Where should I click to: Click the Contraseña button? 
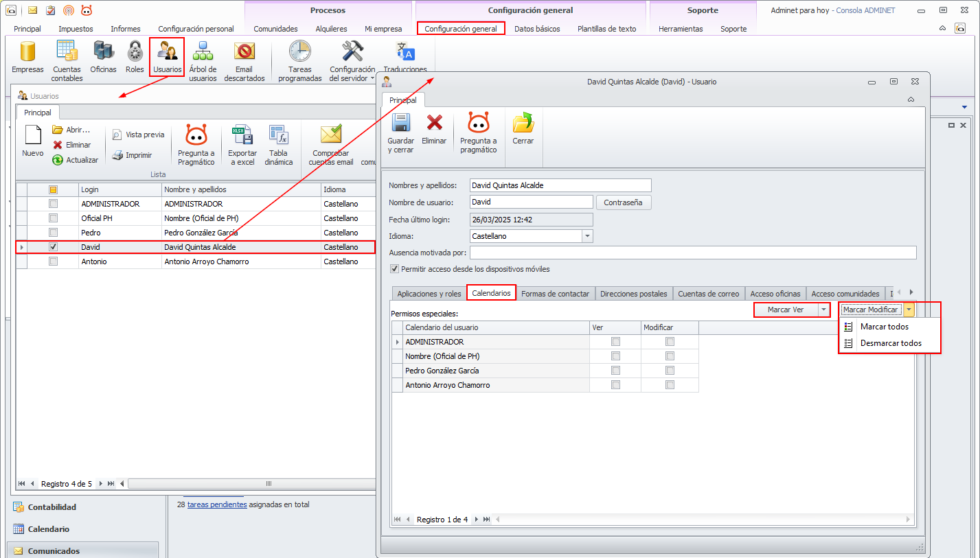point(623,202)
